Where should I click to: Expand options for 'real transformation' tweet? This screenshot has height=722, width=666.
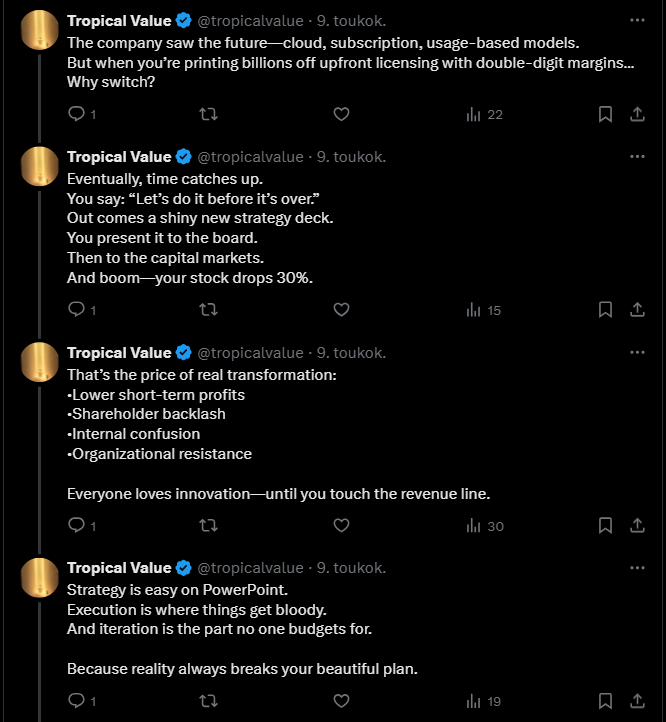tap(637, 353)
